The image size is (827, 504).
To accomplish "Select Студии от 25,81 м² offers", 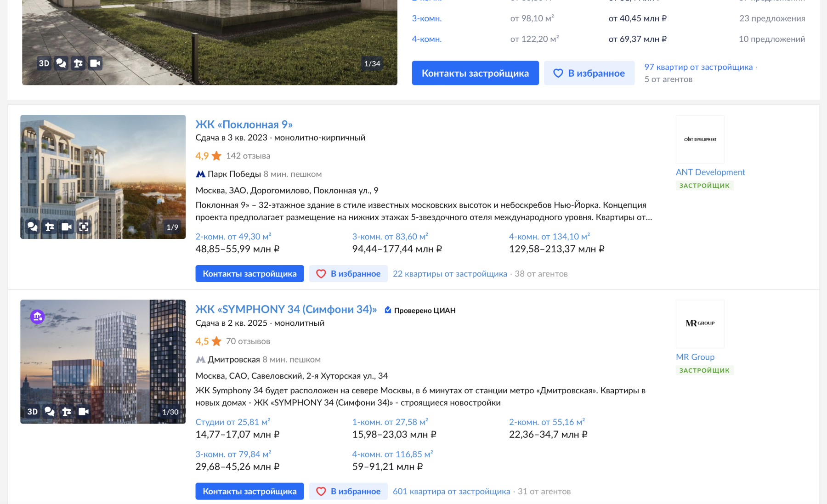I will click(x=233, y=422).
